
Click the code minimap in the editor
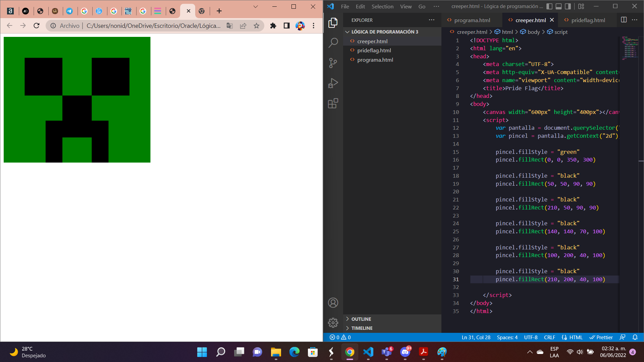pos(630,48)
